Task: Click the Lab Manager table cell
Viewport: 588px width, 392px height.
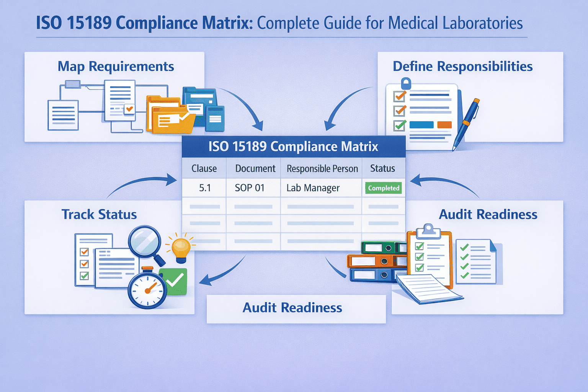Action: click(x=313, y=188)
